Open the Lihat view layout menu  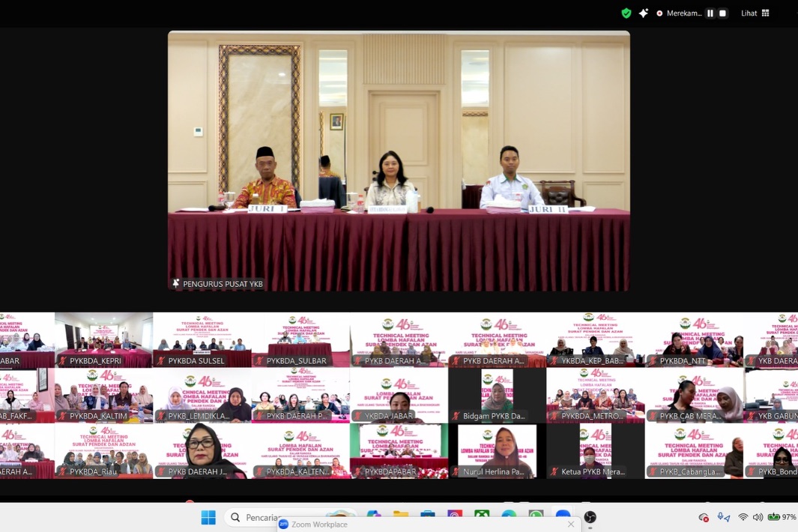click(755, 13)
